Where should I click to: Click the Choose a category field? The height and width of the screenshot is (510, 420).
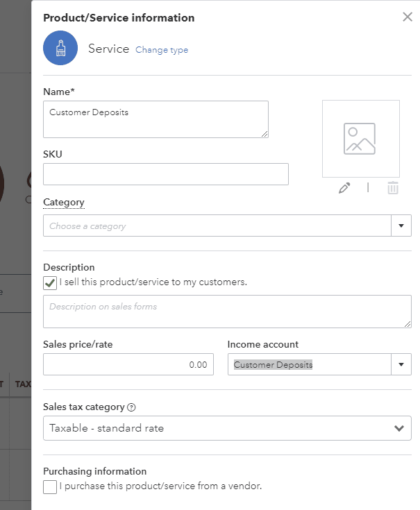[x=217, y=226]
